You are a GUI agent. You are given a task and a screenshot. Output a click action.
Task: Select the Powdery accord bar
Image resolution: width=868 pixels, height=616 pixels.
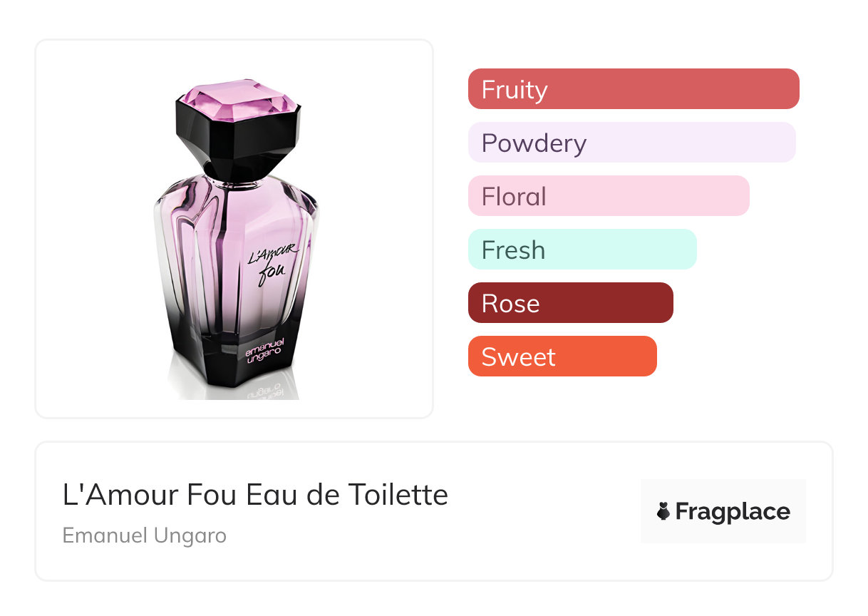click(631, 143)
